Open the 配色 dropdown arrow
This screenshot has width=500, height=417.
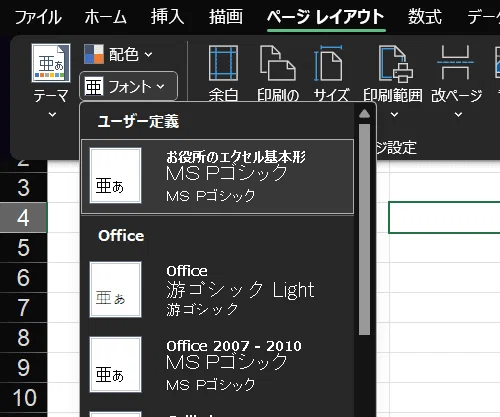tap(148, 54)
